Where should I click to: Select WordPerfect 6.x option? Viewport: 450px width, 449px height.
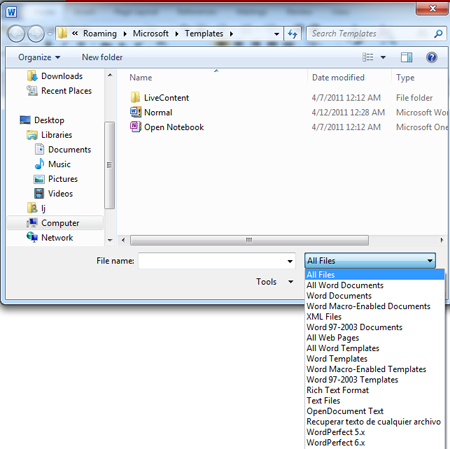[375, 443]
